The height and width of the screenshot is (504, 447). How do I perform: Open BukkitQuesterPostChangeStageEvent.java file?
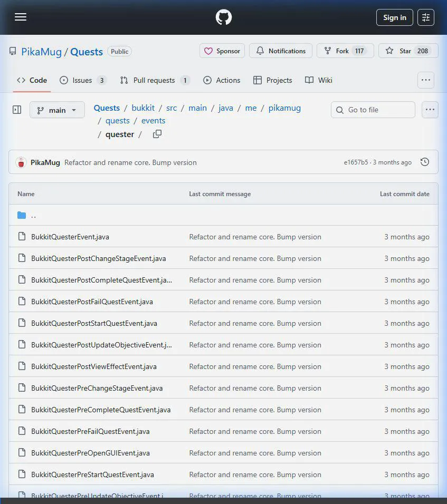click(99, 258)
